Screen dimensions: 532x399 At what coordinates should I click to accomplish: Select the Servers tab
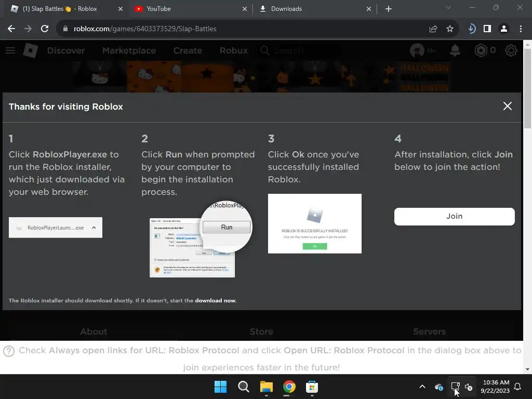[x=430, y=331]
